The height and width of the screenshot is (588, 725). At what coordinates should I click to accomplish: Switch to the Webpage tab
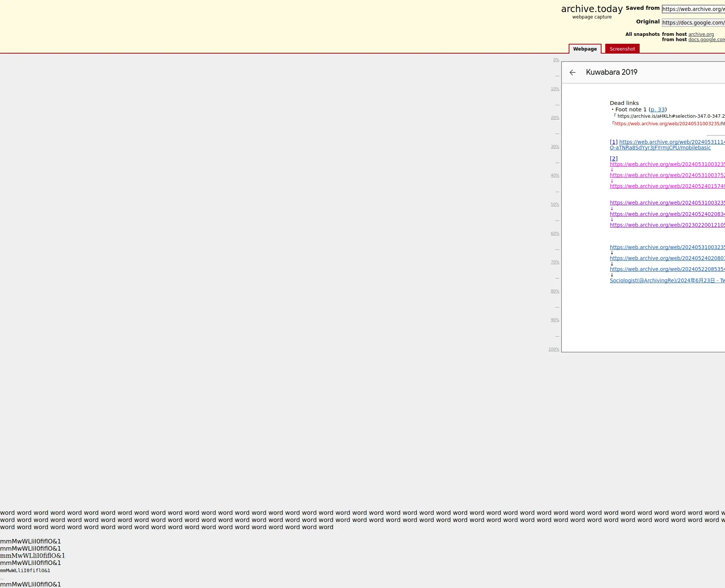585,49
